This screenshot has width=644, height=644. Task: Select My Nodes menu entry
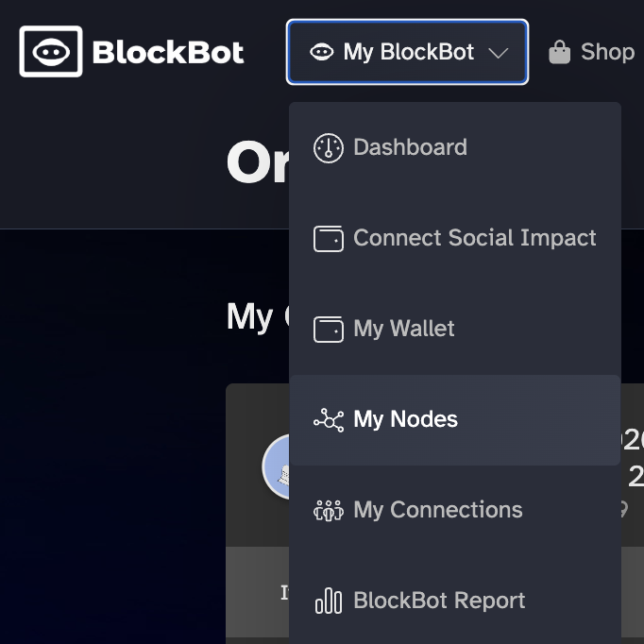coord(405,419)
